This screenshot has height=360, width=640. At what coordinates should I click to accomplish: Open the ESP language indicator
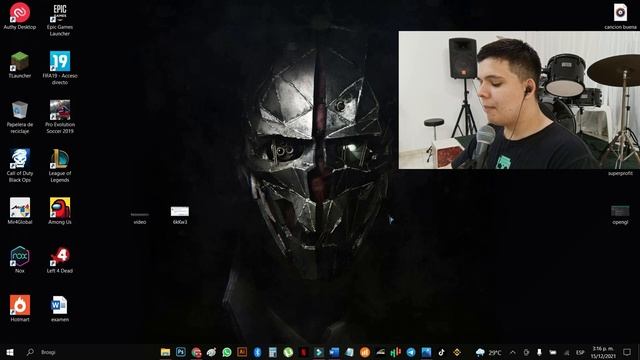[x=580, y=352]
